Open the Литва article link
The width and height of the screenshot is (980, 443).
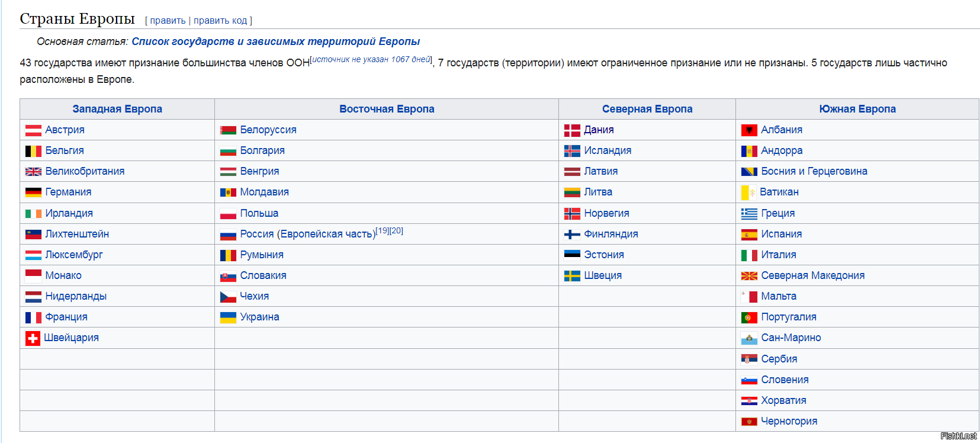pos(598,192)
